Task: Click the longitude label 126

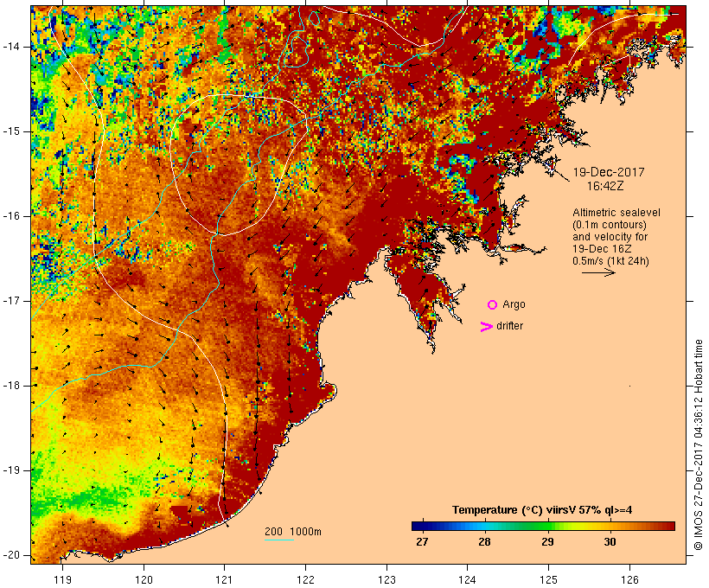Action: [629, 579]
